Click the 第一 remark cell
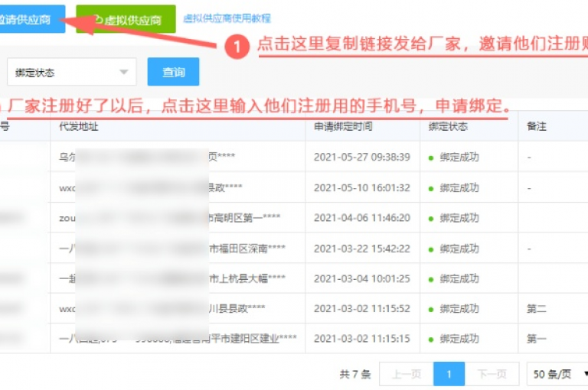The width and height of the screenshot is (588, 390). tap(537, 339)
